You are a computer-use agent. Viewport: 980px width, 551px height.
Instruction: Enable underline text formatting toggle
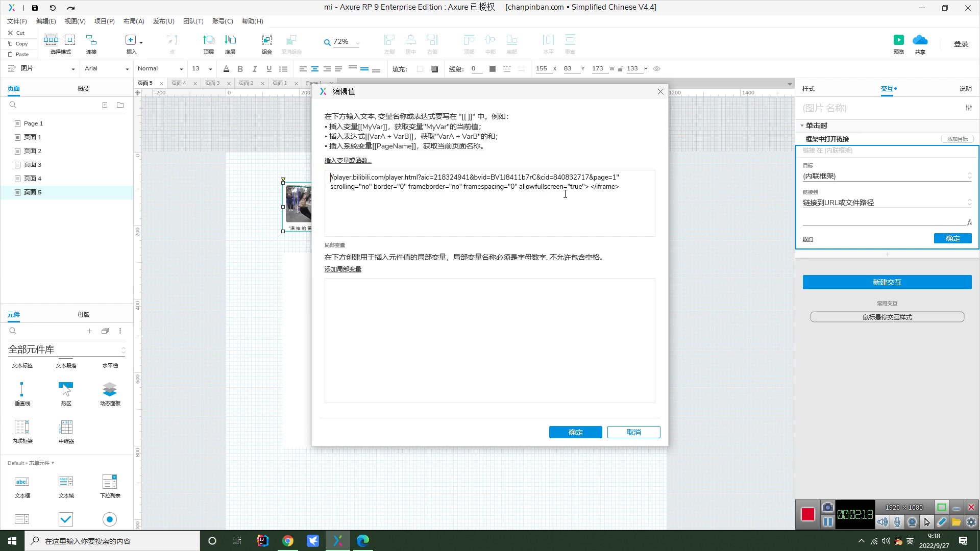click(268, 69)
